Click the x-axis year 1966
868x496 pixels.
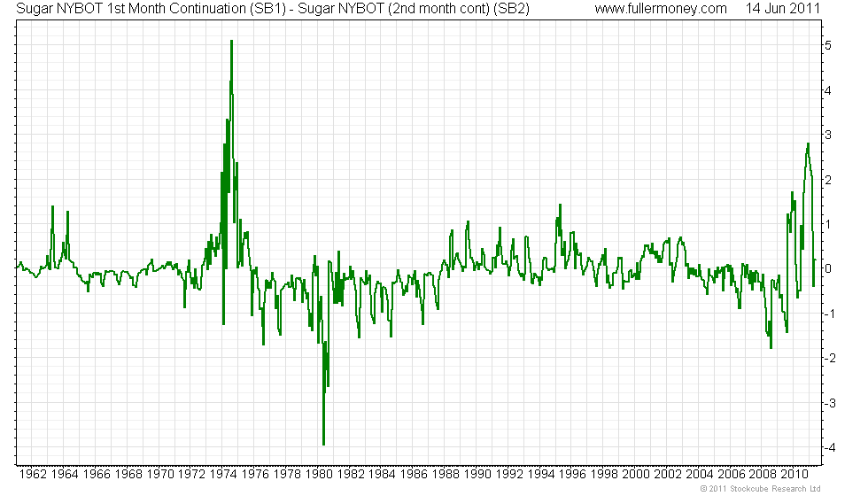pos(97,475)
